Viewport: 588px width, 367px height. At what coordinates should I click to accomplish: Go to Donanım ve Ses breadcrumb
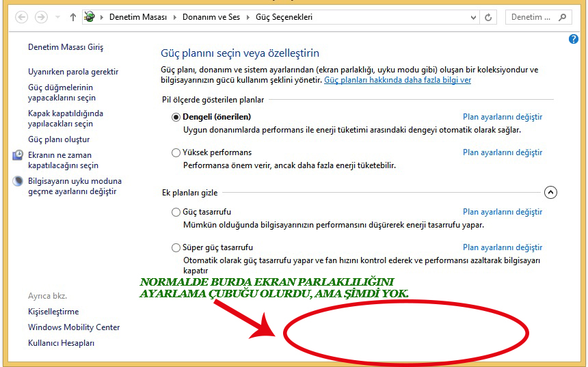[x=211, y=17]
